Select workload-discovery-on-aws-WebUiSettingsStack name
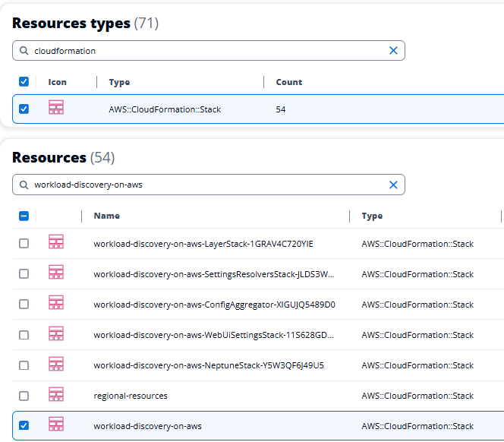 (x=213, y=335)
